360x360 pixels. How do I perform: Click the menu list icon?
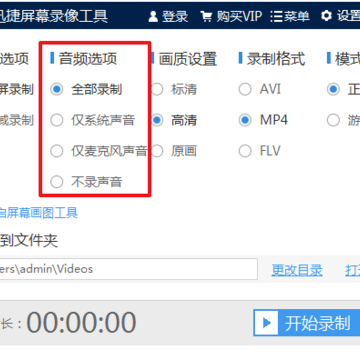point(276,16)
